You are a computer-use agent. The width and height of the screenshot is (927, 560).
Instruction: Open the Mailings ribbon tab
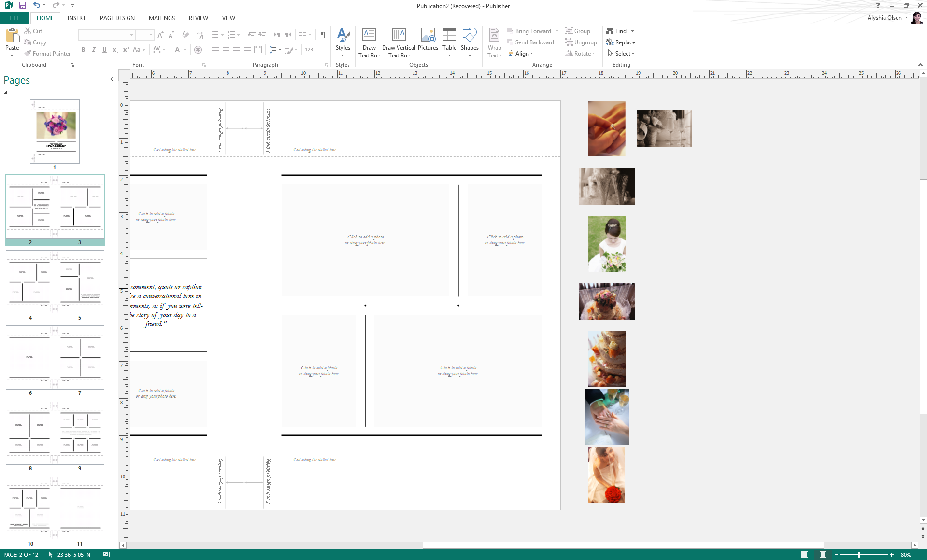(x=161, y=18)
